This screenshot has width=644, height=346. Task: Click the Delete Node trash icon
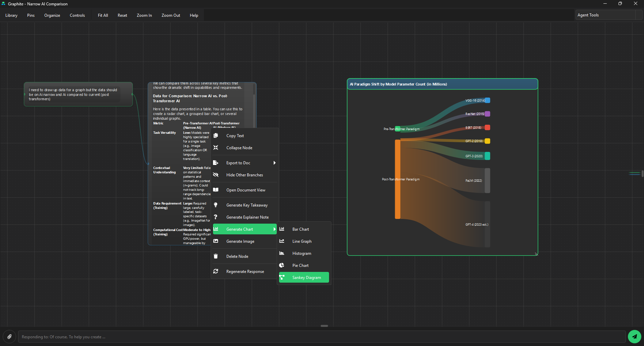click(216, 256)
